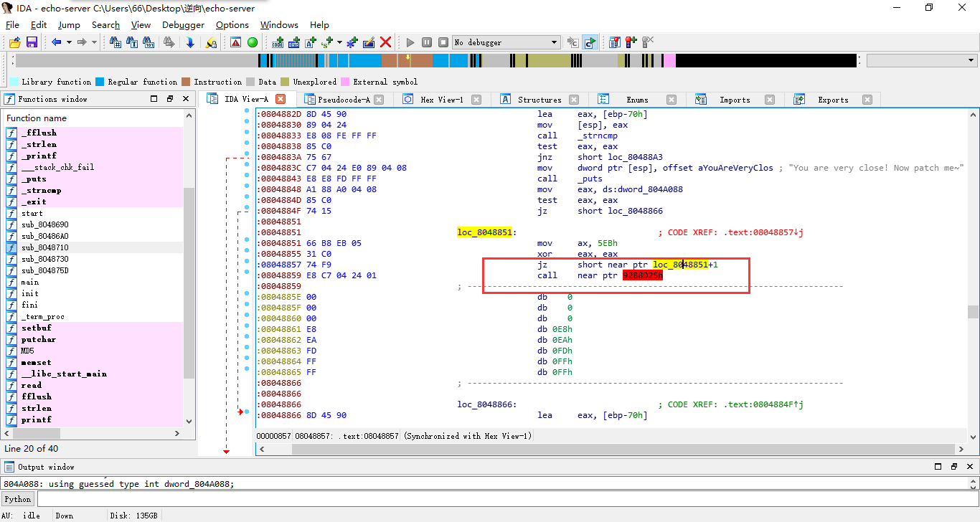The width and height of the screenshot is (980, 522).
Task: Click the pink Library function legend band
Action: point(14,82)
